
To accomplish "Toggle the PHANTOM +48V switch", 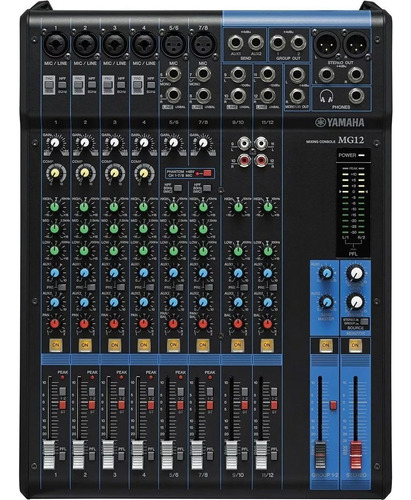I will [x=207, y=173].
